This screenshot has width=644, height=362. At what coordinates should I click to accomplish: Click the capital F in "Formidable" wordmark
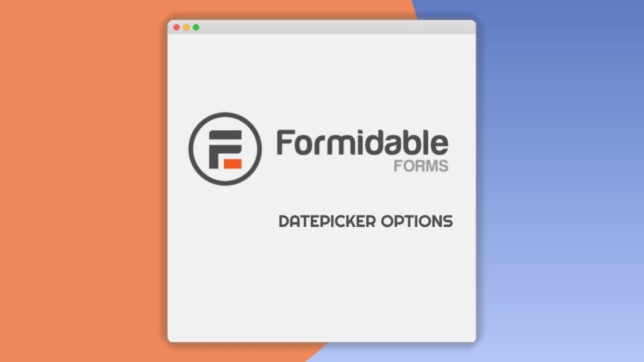(x=286, y=143)
